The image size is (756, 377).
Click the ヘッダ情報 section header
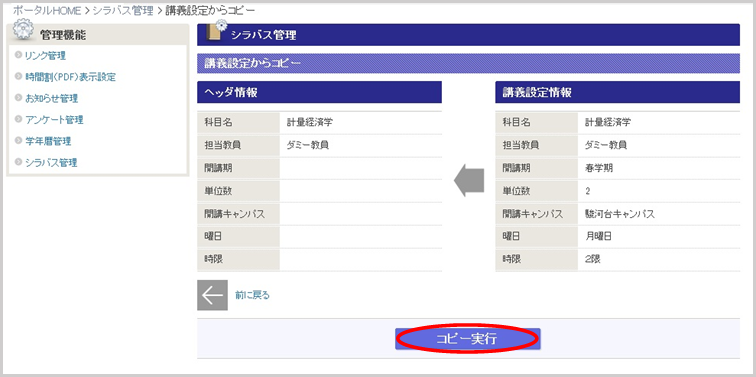point(319,92)
